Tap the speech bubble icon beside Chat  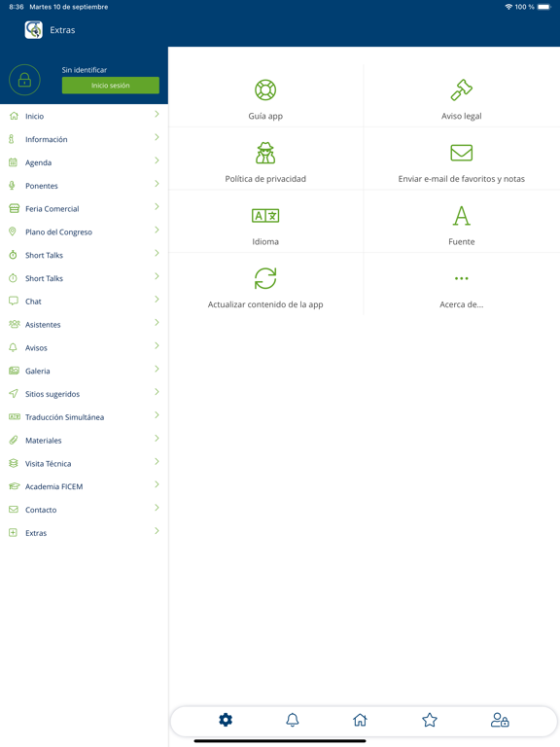(x=14, y=302)
